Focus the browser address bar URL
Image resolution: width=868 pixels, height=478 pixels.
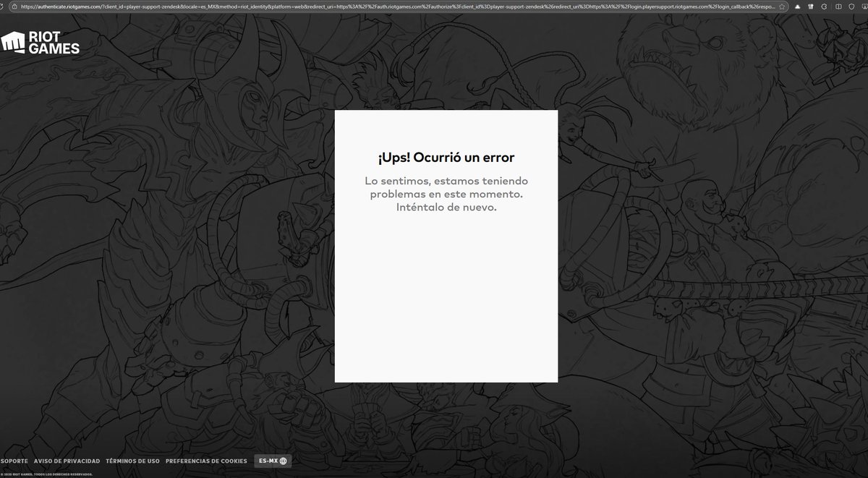pyautogui.click(x=396, y=7)
